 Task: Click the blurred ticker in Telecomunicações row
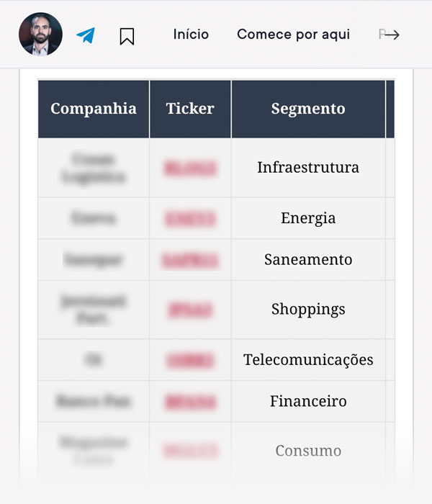click(190, 360)
